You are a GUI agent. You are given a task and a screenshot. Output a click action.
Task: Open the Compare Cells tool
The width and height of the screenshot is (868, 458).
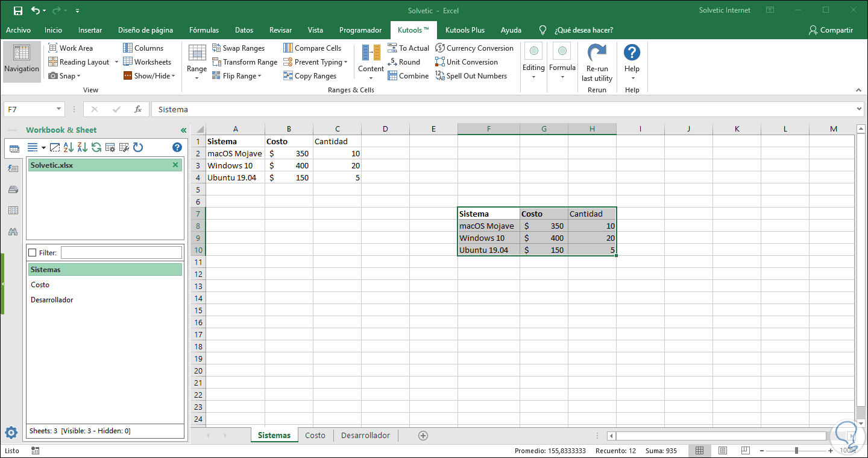coord(318,48)
